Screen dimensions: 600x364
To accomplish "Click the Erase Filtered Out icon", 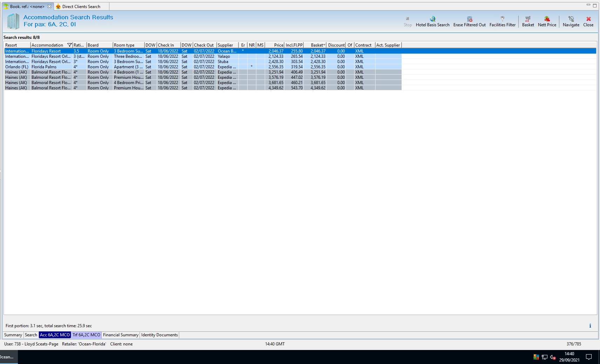I will [470, 19].
